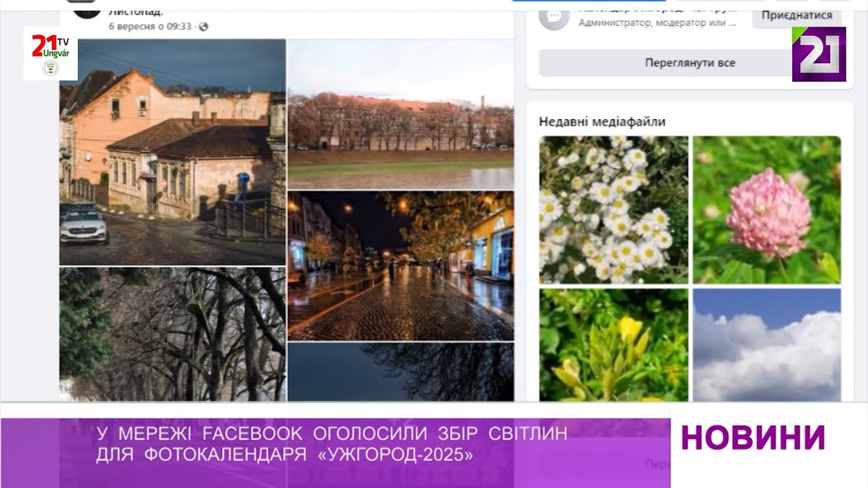Open the bare winter trees photo

(x=172, y=333)
